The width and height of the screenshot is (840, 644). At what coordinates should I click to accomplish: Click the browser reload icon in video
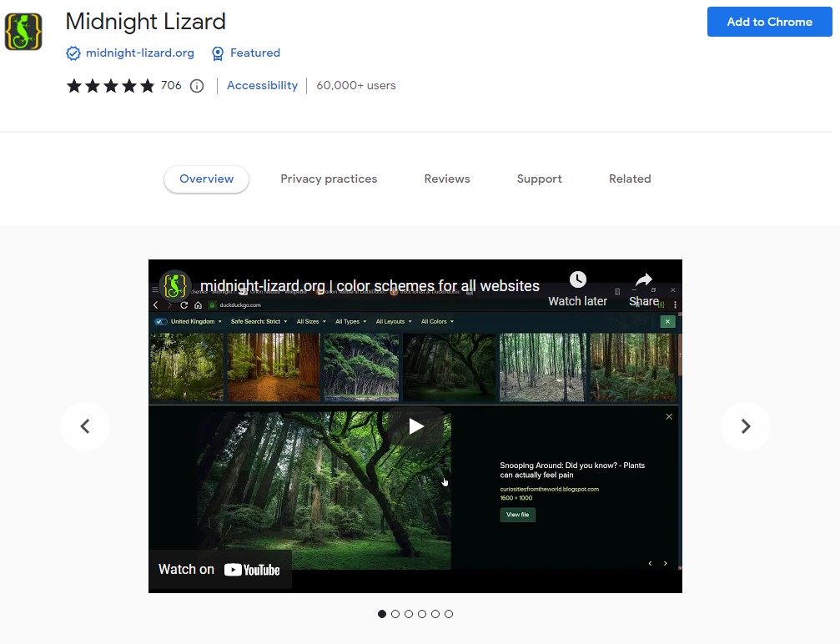184,304
